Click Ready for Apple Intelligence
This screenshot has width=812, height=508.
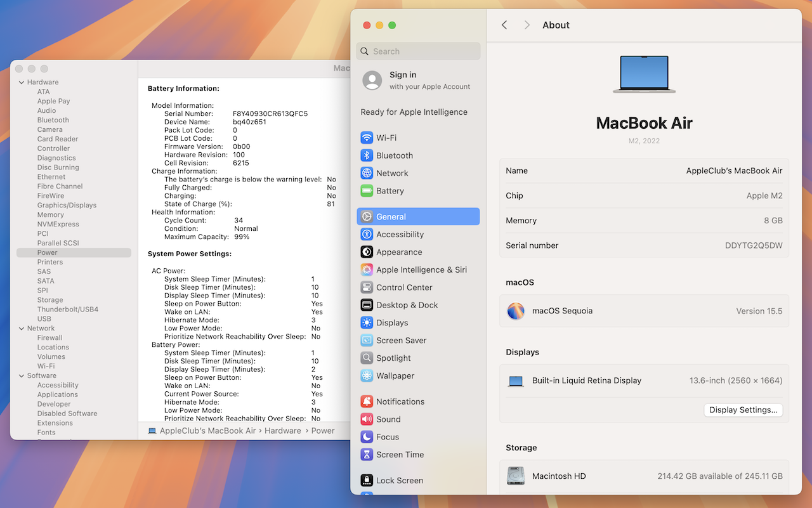pyautogui.click(x=414, y=112)
